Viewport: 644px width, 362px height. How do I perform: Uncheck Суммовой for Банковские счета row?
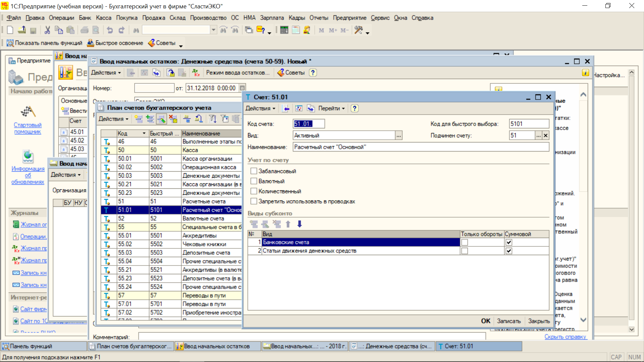click(x=509, y=242)
